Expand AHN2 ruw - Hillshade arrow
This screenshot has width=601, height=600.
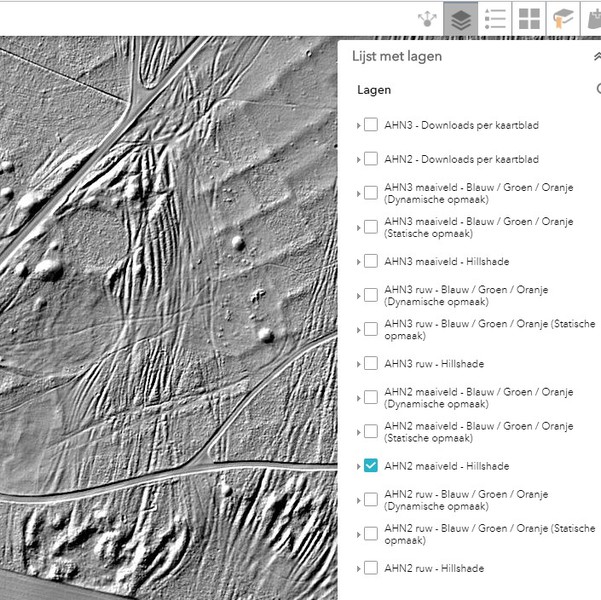tap(358, 569)
